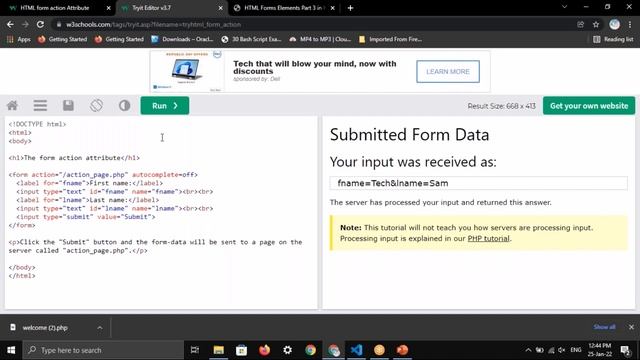Expand welcome (2).php download options arrow
The width and height of the screenshot is (640, 360).
pos(100,328)
